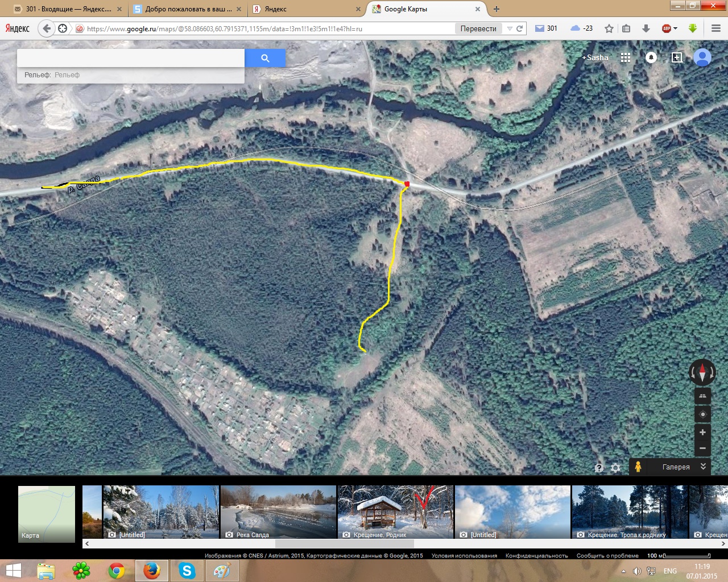Open the Firefox hamburger menu
This screenshot has height=582, width=728.
pyautogui.click(x=716, y=28)
